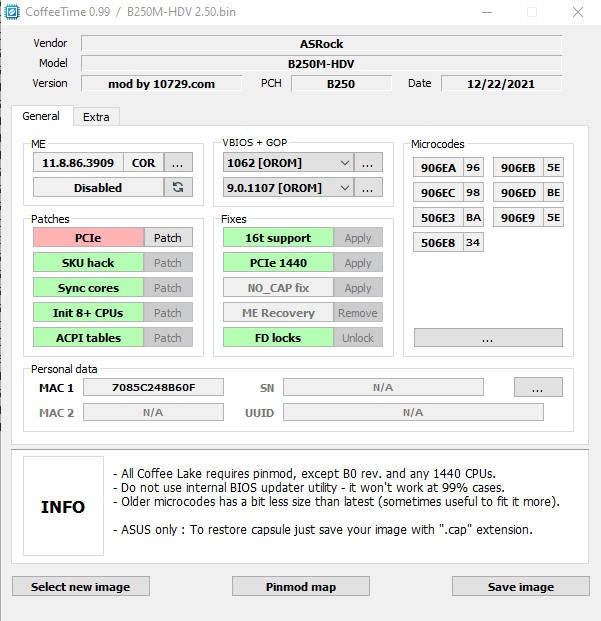Click Remove next to ME Recovery
Image resolution: width=601 pixels, height=621 pixels.
click(358, 312)
